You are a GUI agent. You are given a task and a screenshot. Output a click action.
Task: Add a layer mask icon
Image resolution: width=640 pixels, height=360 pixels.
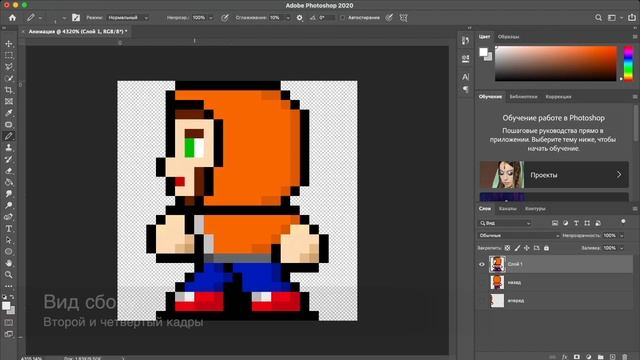coord(577,357)
